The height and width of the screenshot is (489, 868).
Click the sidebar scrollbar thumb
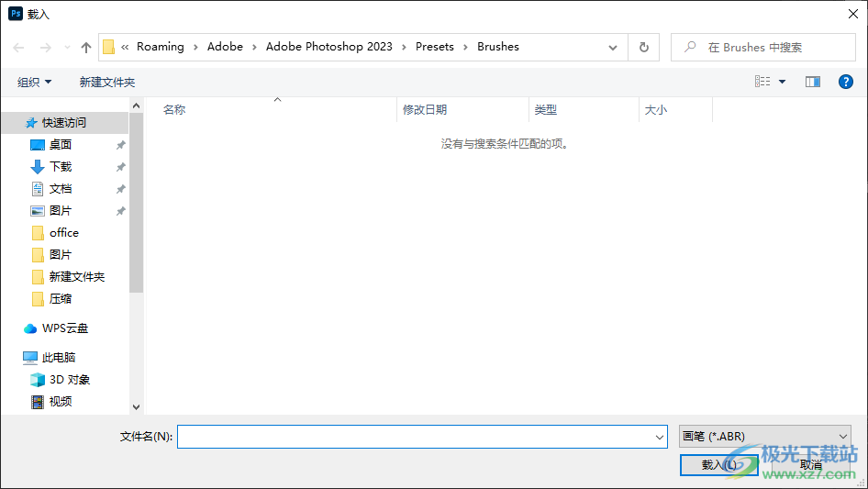pos(136,202)
